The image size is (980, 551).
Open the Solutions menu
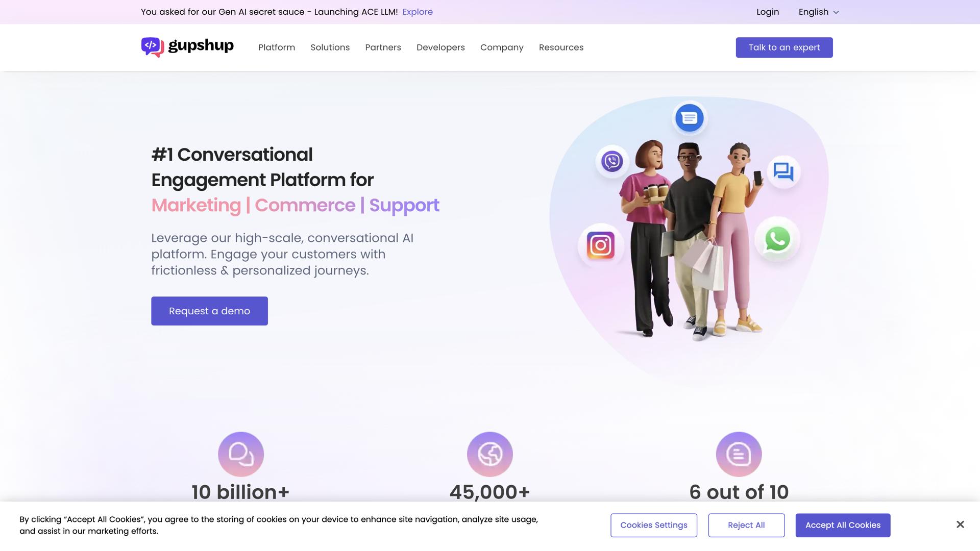[330, 47]
